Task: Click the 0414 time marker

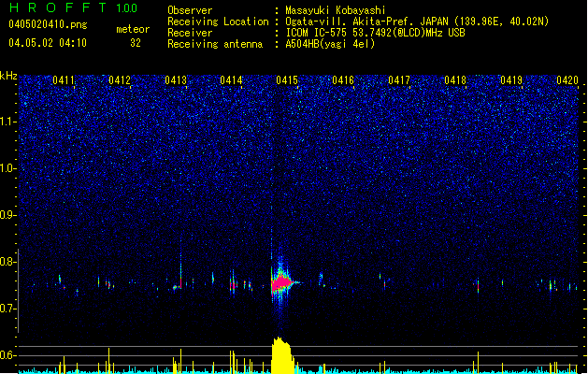Action: click(231, 80)
